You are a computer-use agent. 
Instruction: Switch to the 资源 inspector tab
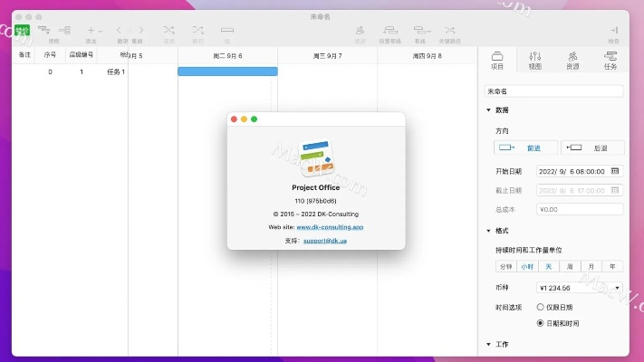[x=572, y=60]
